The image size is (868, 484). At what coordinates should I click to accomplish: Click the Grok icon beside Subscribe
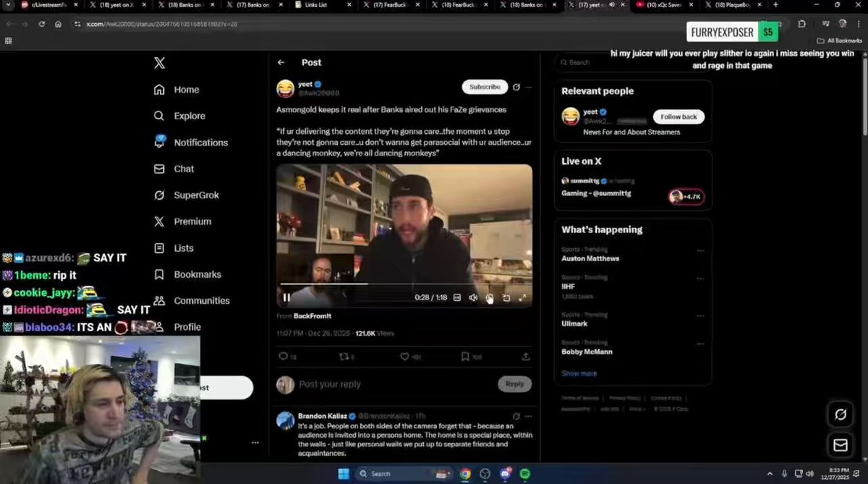click(516, 87)
